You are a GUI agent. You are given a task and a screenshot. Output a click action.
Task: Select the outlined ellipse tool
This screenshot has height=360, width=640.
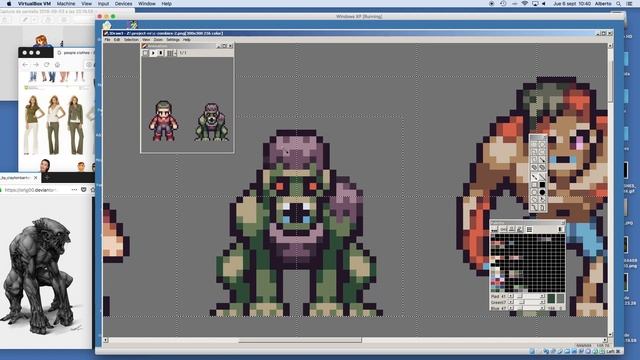[534, 192]
